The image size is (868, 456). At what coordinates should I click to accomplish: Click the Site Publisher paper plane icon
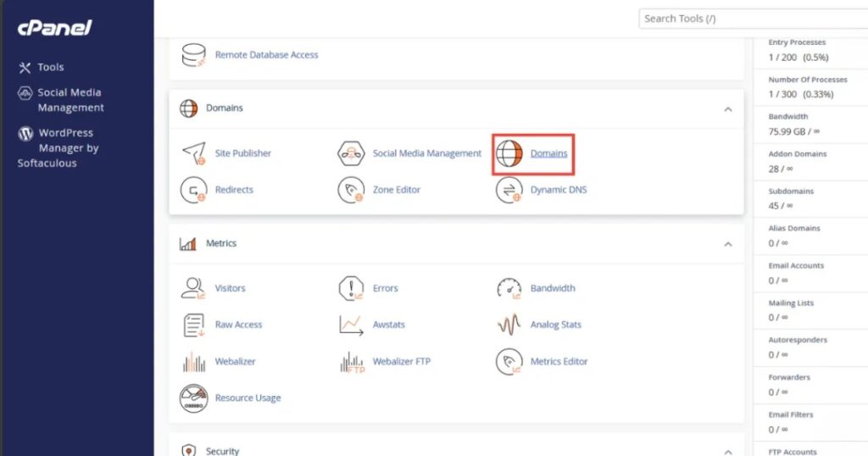click(194, 153)
